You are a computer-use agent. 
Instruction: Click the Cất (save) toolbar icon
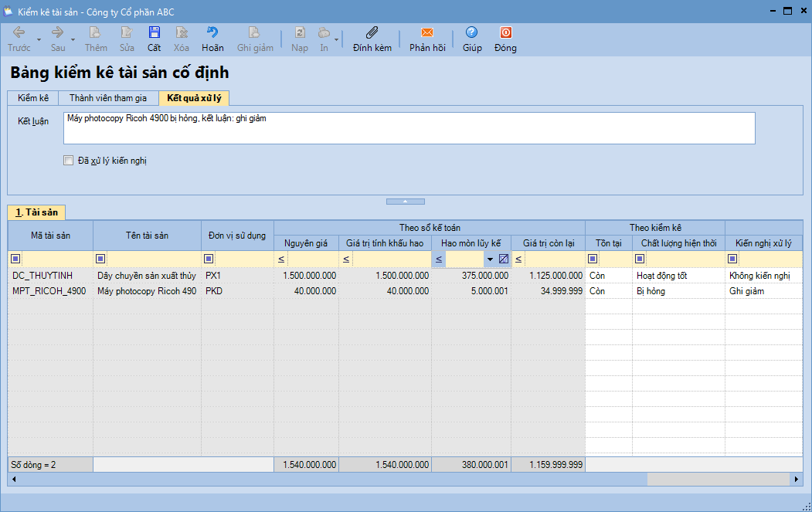tap(155, 32)
